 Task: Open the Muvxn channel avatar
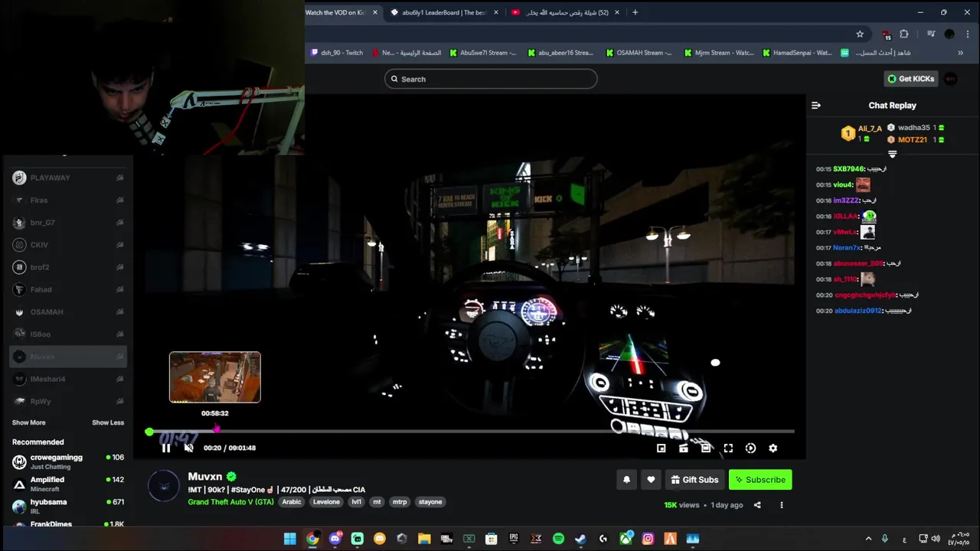pos(163,487)
